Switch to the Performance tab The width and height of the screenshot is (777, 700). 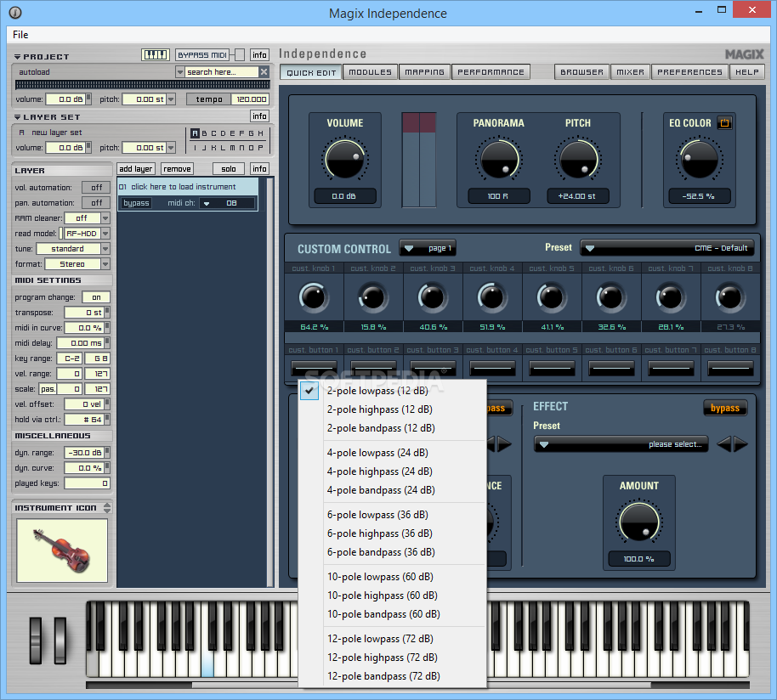491,72
